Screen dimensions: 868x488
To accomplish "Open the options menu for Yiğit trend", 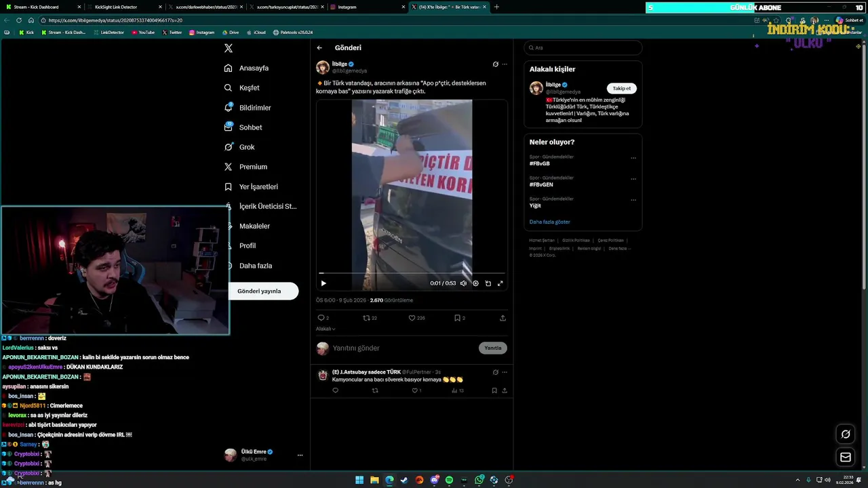I will 633,200.
